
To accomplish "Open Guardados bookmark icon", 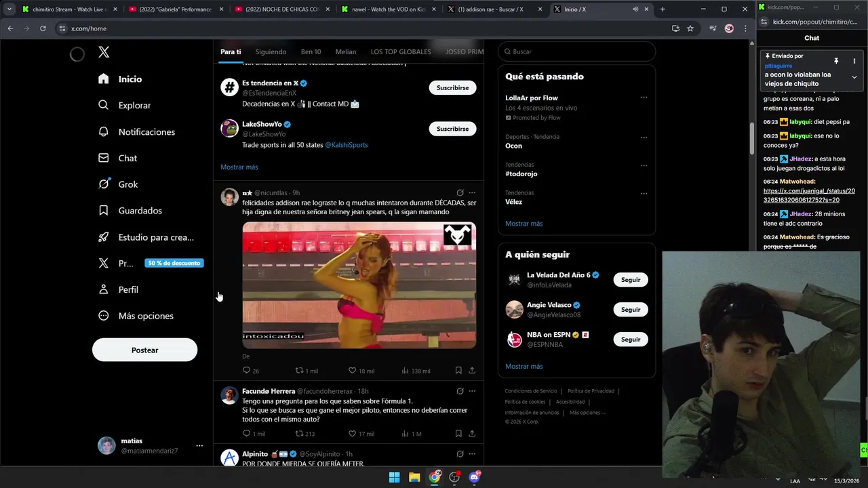I will [x=103, y=211].
